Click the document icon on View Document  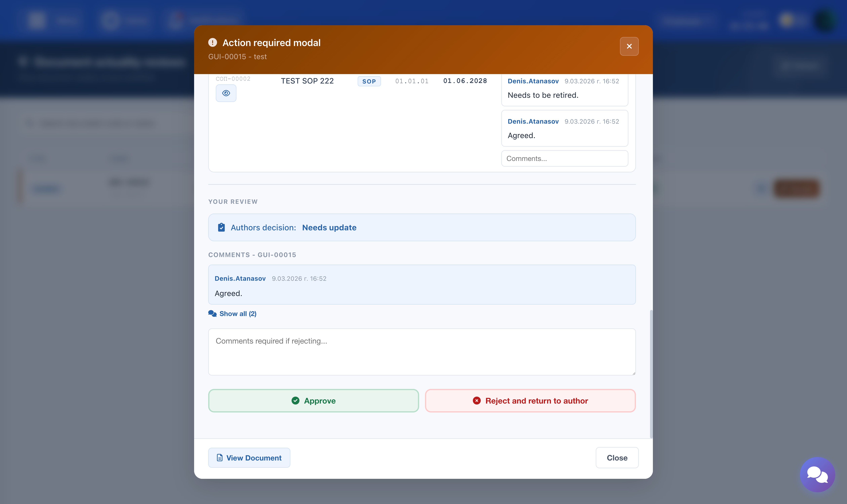219,457
